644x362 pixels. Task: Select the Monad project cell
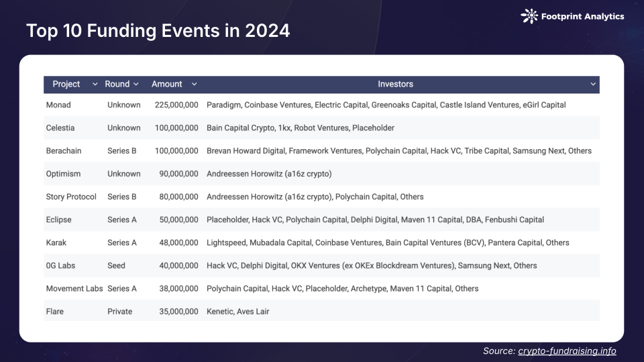tap(58, 105)
